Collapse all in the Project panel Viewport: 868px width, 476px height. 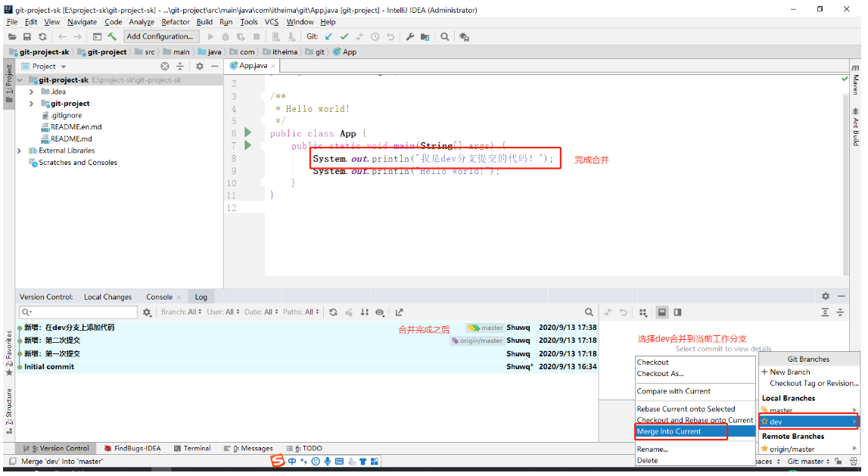(180, 66)
